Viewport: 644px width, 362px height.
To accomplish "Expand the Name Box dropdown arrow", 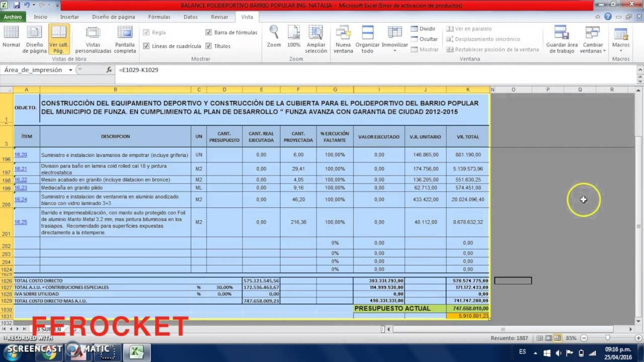I will click(70, 70).
